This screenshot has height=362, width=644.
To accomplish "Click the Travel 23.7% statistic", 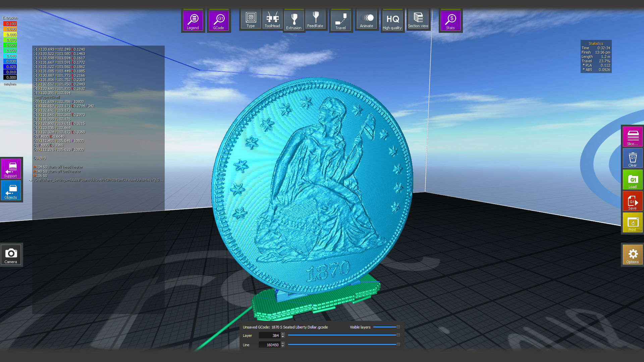I will 596,61.
